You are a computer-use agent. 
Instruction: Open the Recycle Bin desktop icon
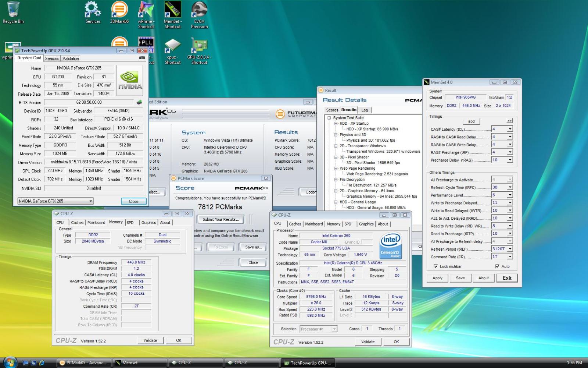pos(13,13)
